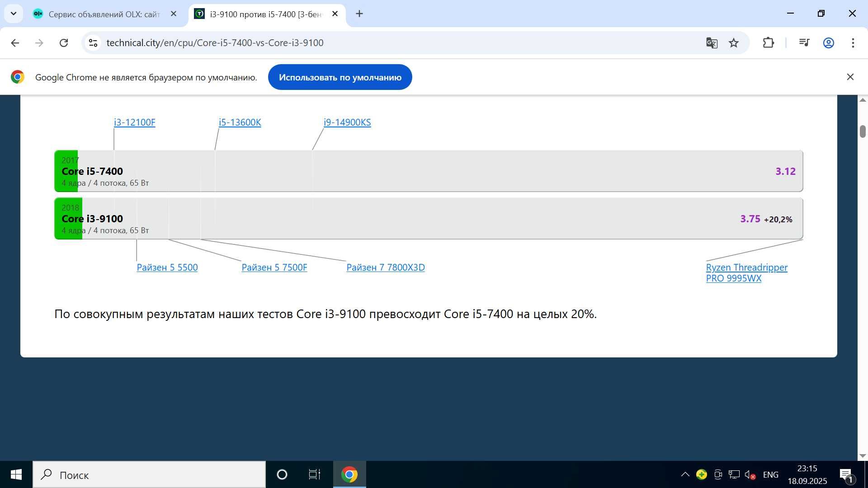The image size is (868, 488).
Task: Select the i3-9100 vs i5-7400 tab
Action: tap(266, 14)
